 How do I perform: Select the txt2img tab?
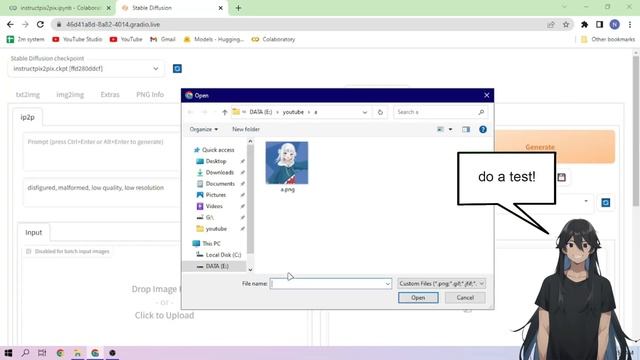28,95
